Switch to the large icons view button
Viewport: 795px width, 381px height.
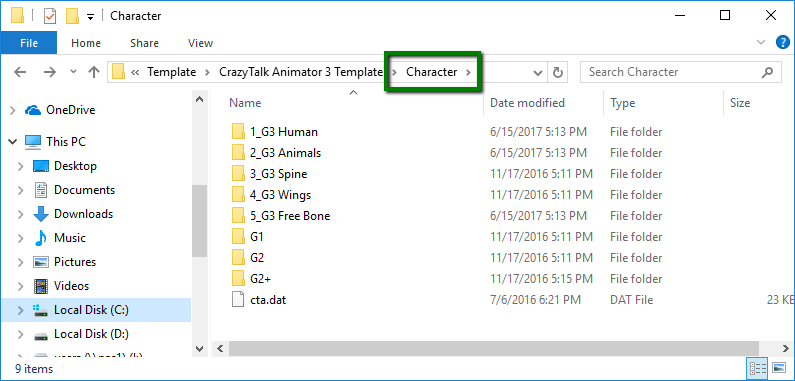[778, 367]
